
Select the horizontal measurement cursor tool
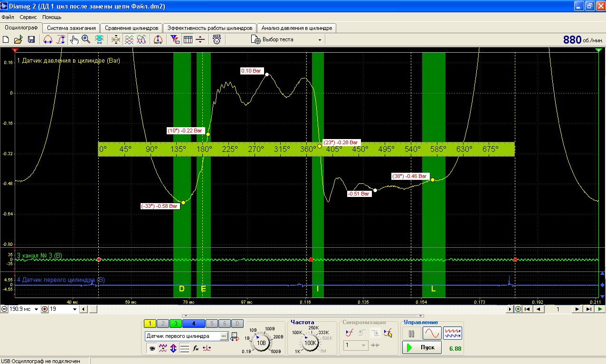pyautogui.click(x=48, y=40)
